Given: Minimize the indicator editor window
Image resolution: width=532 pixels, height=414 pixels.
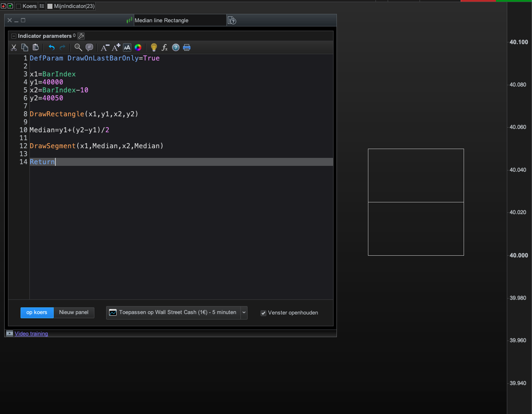Looking at the screenshot, I should pyautogui.click(x=16, y=21).
